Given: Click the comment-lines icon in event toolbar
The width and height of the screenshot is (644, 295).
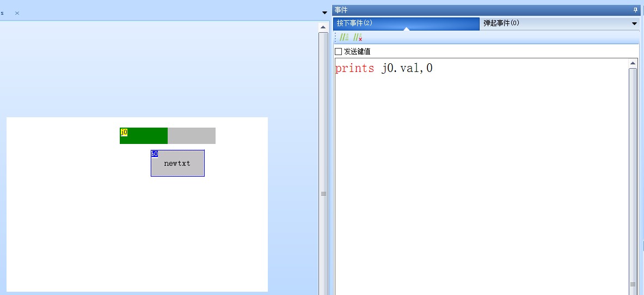Looking at the screenshot, I should click(x=344, y=37).
